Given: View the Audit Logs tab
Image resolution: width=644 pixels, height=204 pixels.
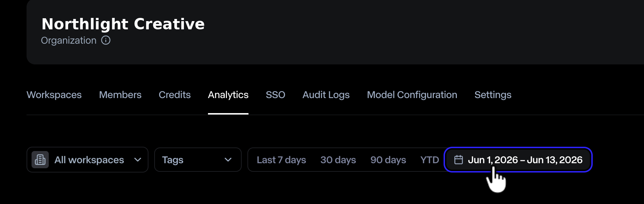Looking at the screenshot, I should [326, 95].
